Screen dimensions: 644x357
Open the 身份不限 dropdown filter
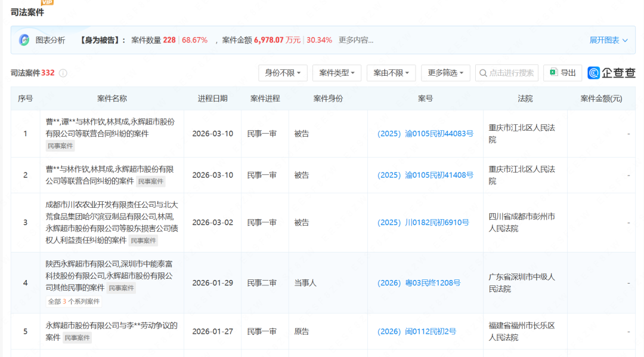[283, 73]
